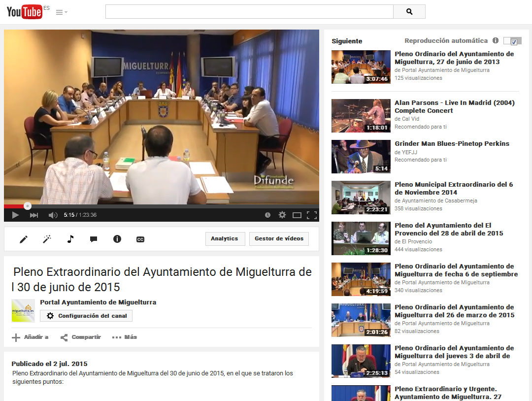
Task: Click Compartir to share the video
Action: (x=81, y=337)
